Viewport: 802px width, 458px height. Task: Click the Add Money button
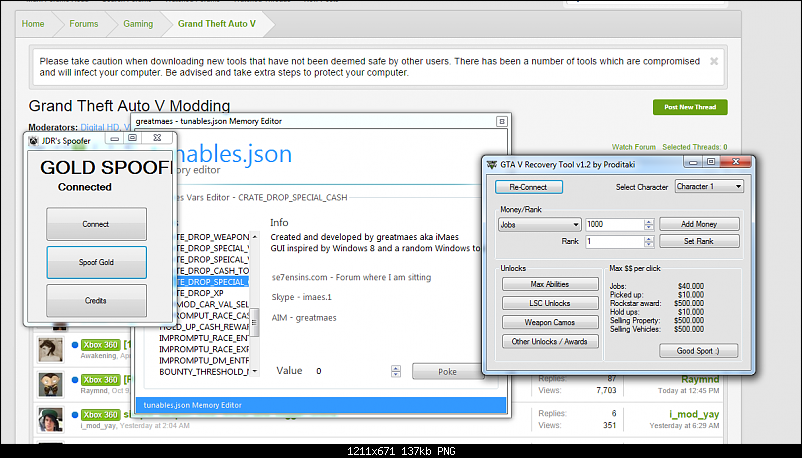tap(699, 224)
